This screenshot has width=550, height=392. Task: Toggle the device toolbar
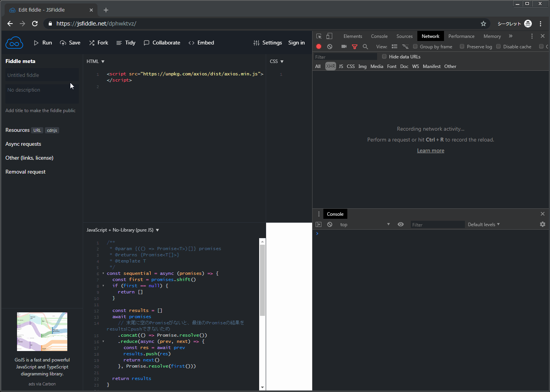point(329,36)
